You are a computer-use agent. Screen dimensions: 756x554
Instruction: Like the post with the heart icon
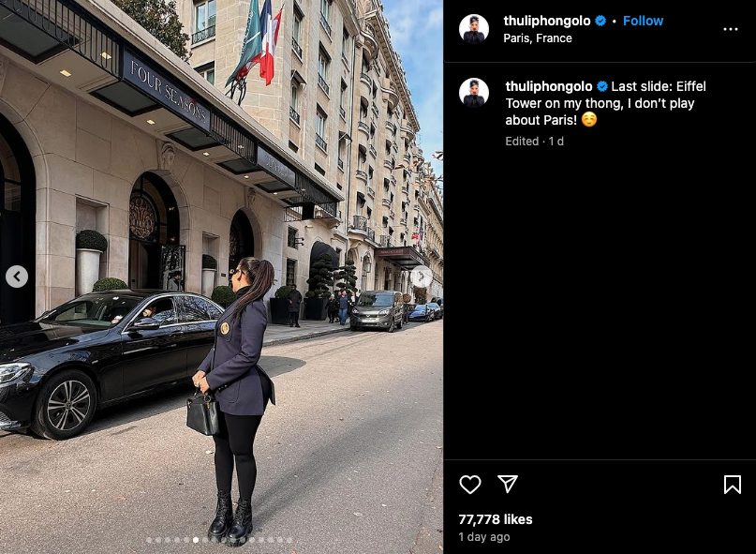[x=469, y=484]
